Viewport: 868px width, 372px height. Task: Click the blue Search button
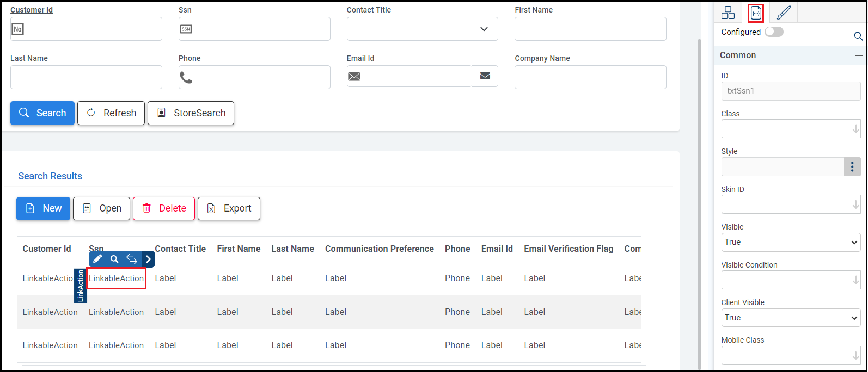42,113
